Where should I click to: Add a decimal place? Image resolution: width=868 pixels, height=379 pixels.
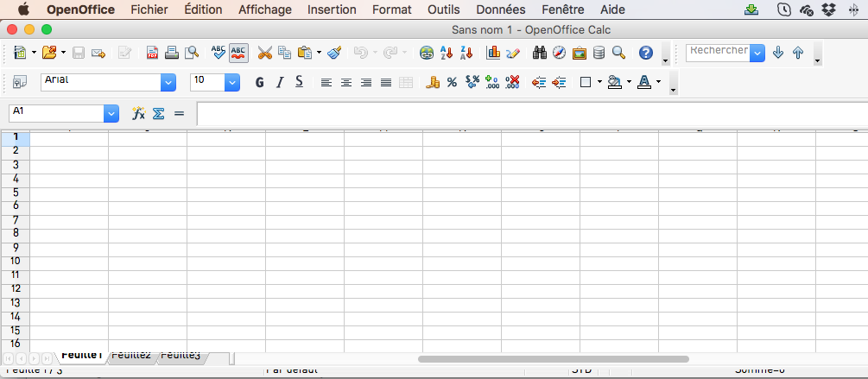point(492,82)
